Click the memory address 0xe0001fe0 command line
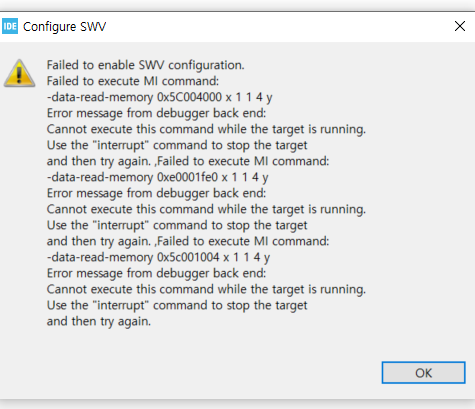Viewport: 475px width, 409px height. pos(157,177)
